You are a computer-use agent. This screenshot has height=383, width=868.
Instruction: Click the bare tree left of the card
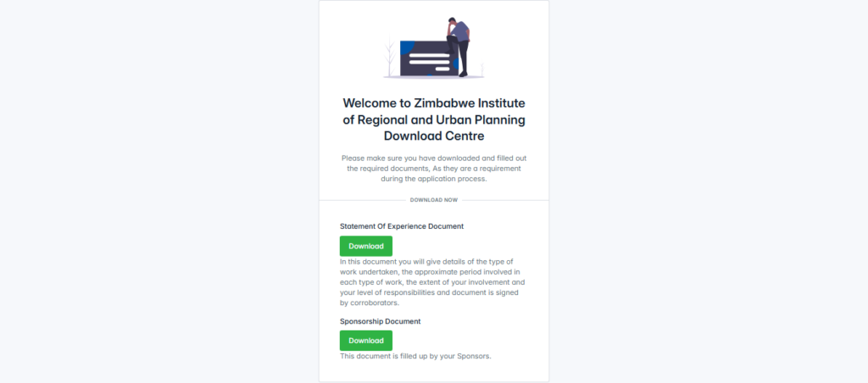click(390, 57)
